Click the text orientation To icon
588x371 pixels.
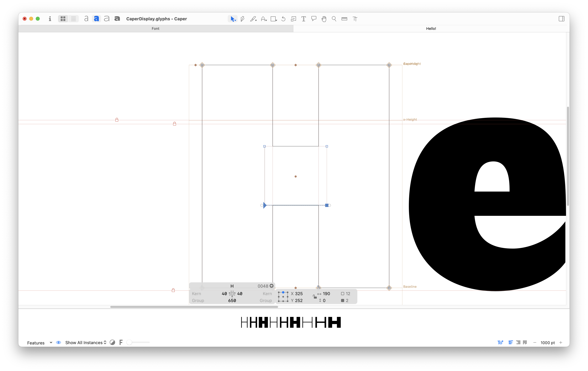(500, 342)
